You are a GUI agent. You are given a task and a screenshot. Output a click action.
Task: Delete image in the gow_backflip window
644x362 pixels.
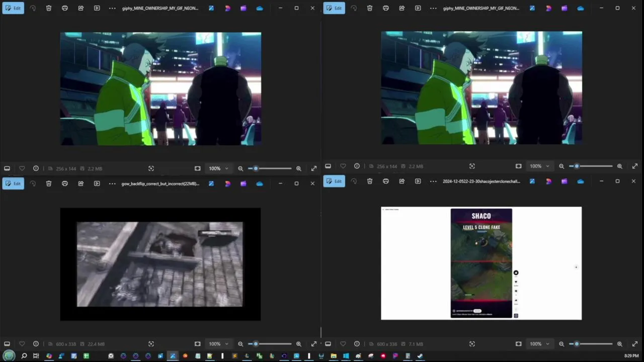(49, 184)
